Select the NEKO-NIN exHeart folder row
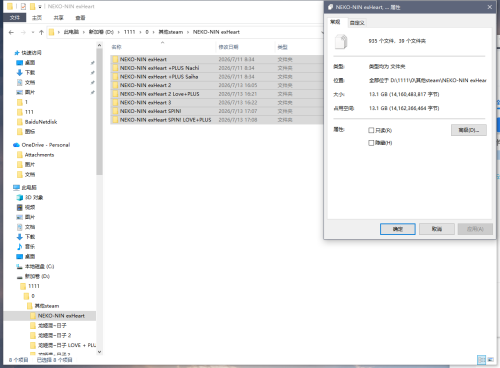This screenshot has width=500, height=368. click(x=217, y=59)
